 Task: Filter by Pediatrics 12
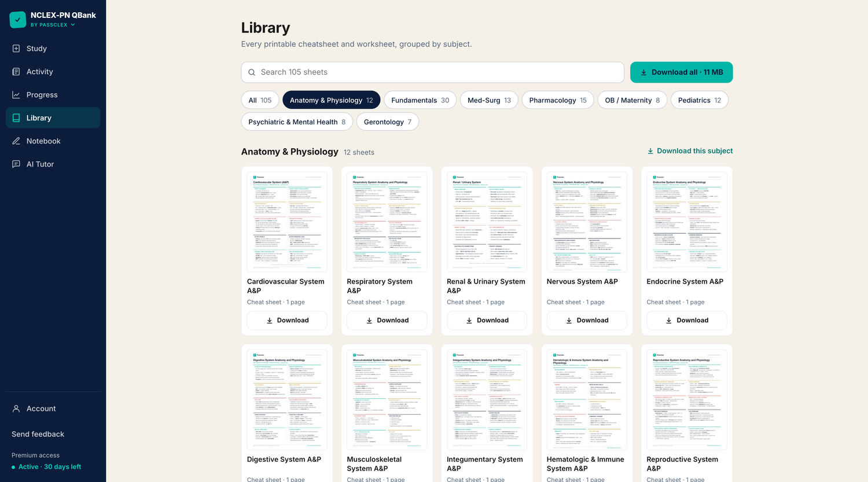[x=700, y=100]
